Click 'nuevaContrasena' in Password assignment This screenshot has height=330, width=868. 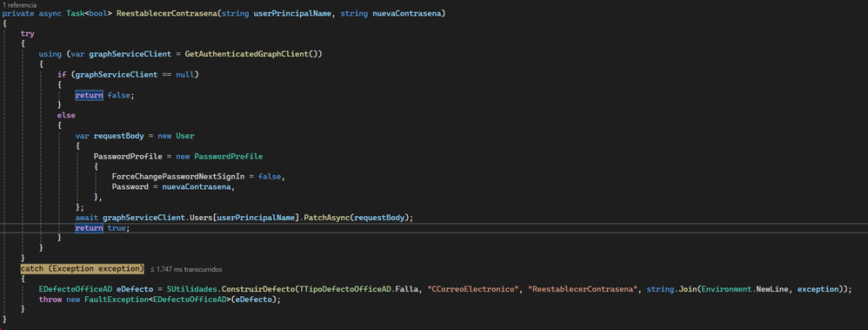click(x=196, y=187)
